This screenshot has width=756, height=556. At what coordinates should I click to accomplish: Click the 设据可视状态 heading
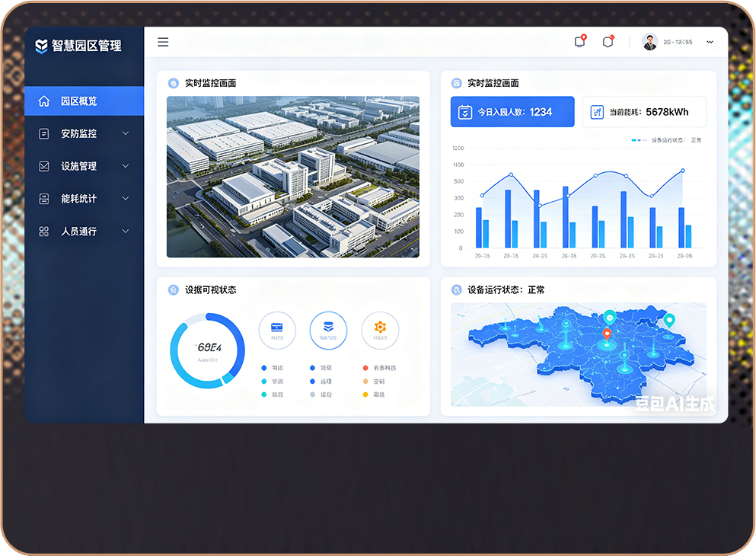tap(211, 290)
